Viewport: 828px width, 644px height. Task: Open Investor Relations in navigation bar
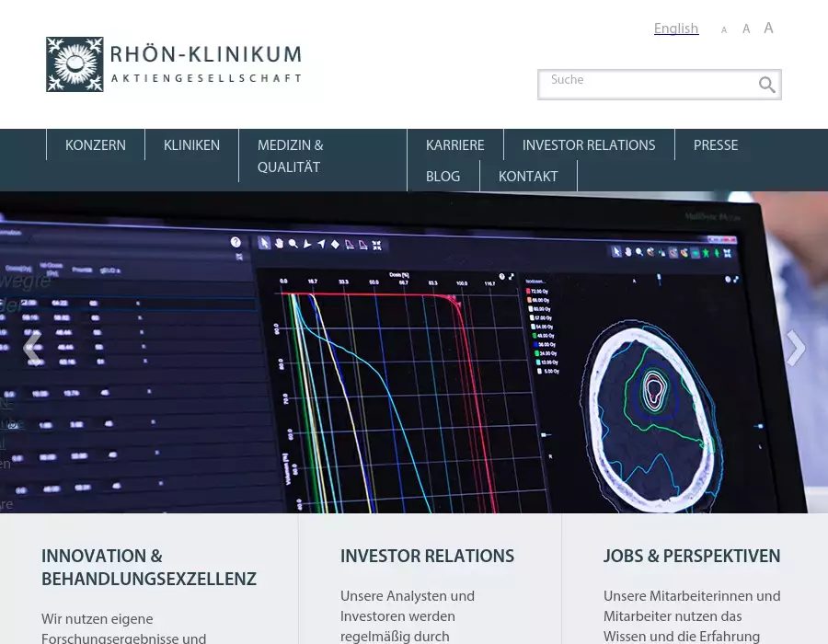coord(589,145)
